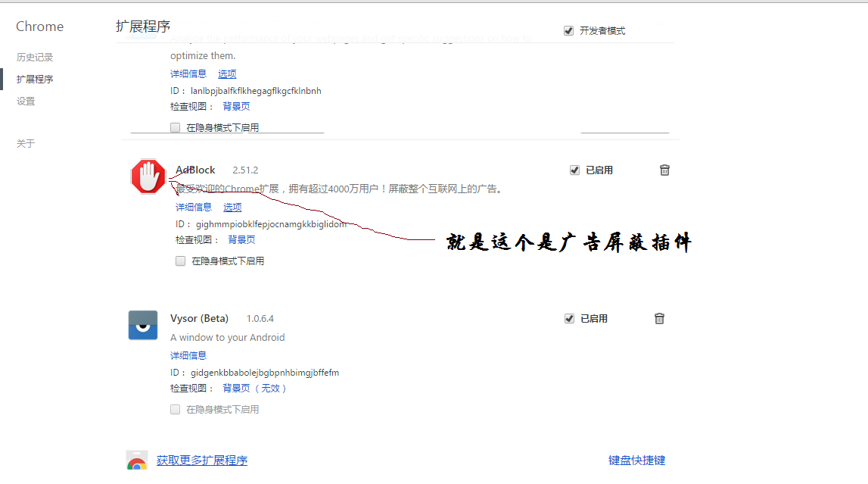This screenshot has width=868, height=484.
Task: Enable Vysor incognito mode checkbox
Action: pos(175,409)
